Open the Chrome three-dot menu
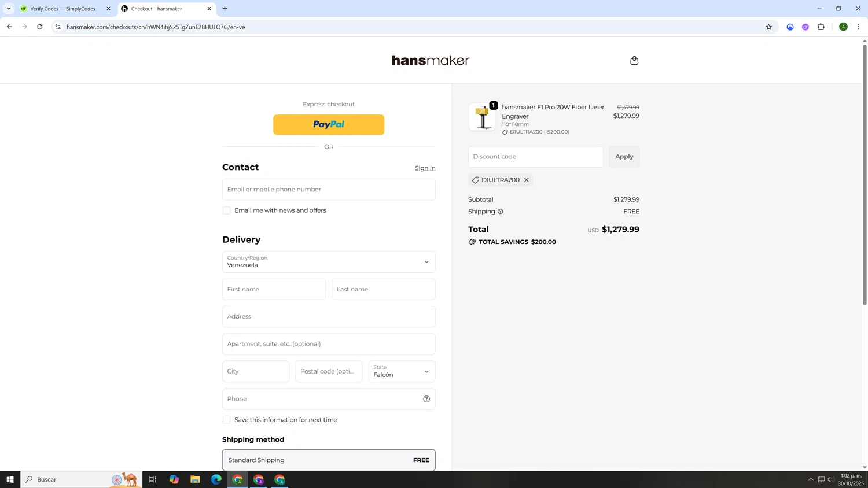The image size is (868, 488). click(x=859, y=27)
